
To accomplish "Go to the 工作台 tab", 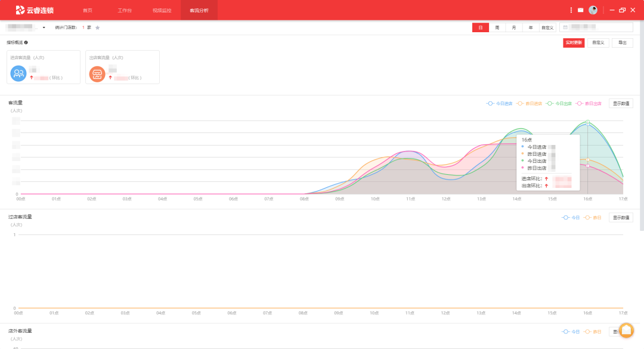I will pos(124,10).
